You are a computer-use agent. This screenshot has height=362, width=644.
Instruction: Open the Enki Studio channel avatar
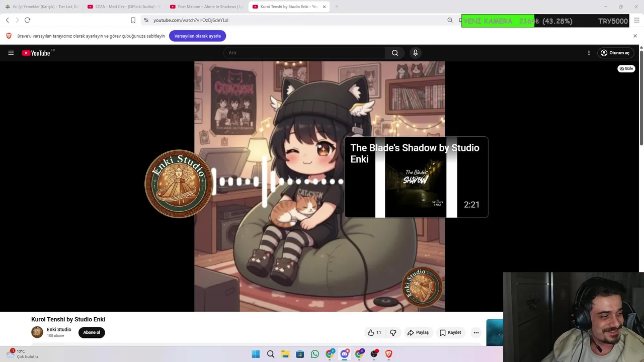coord(37,332)
